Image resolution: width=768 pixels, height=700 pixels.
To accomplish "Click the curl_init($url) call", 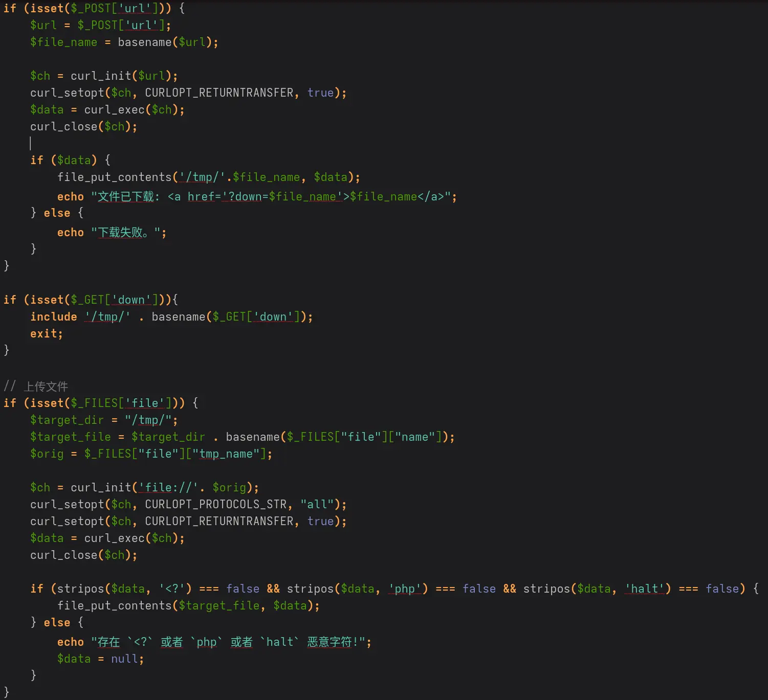I will pos(123,76).
